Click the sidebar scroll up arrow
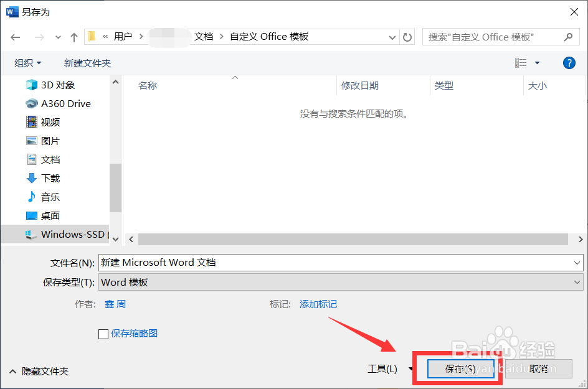The width and height of the screenshot is (588, 389). [x=115, y=82]
